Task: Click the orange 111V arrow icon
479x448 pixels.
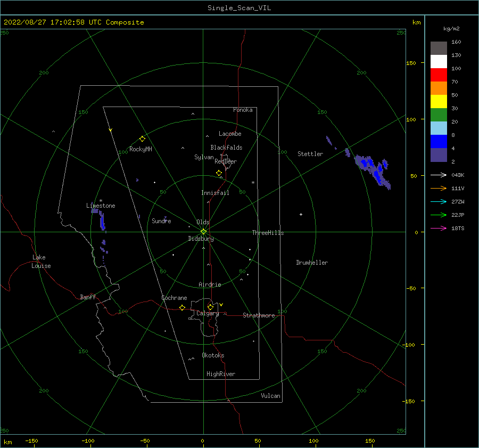Action: [x=439, y=189]
